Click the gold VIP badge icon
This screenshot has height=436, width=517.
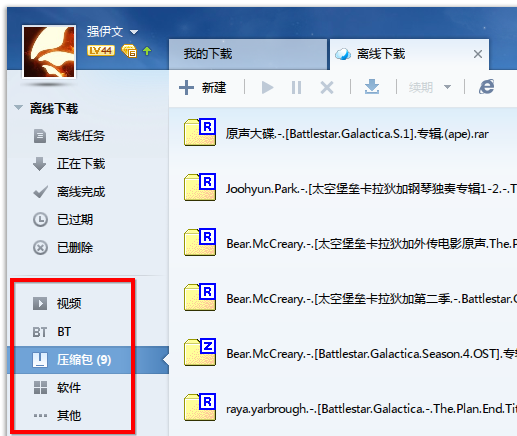pyautogui.click(x=129, y=51)
